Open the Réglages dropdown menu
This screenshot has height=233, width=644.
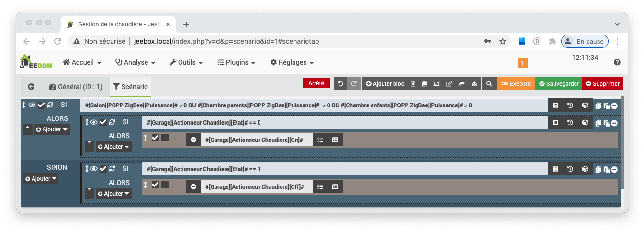click(x=292, y=62)
